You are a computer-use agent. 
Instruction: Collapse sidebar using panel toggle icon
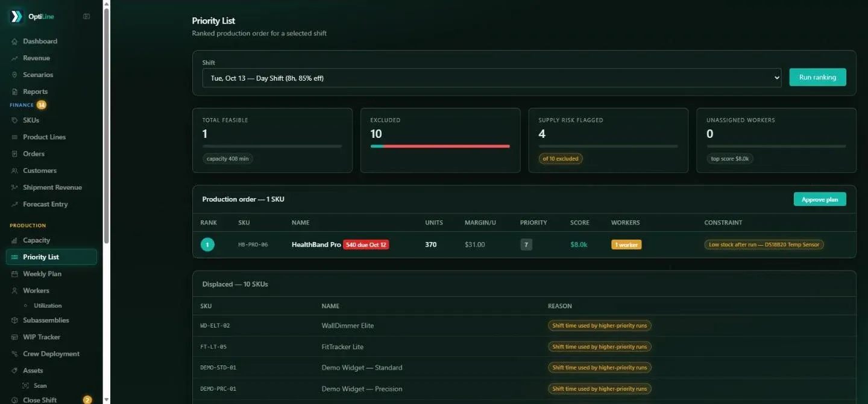86,16
